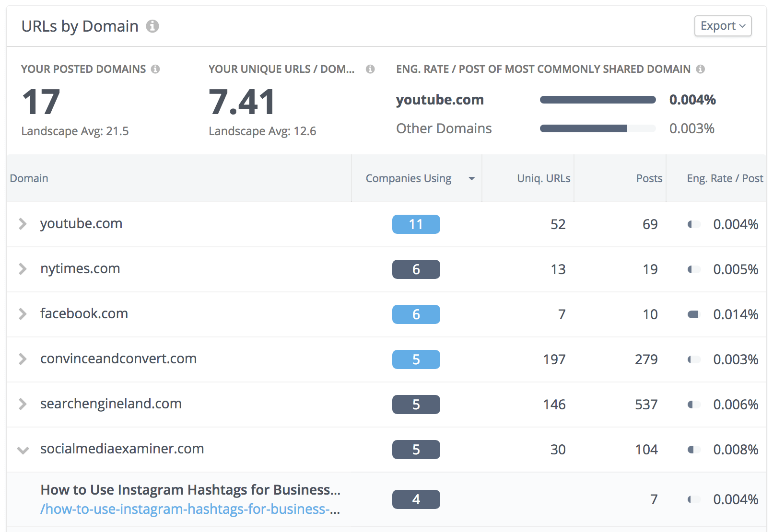Click the 7.41 unique URLs value
The height and width of the screenshot is (532, 773).
point(242,102)
